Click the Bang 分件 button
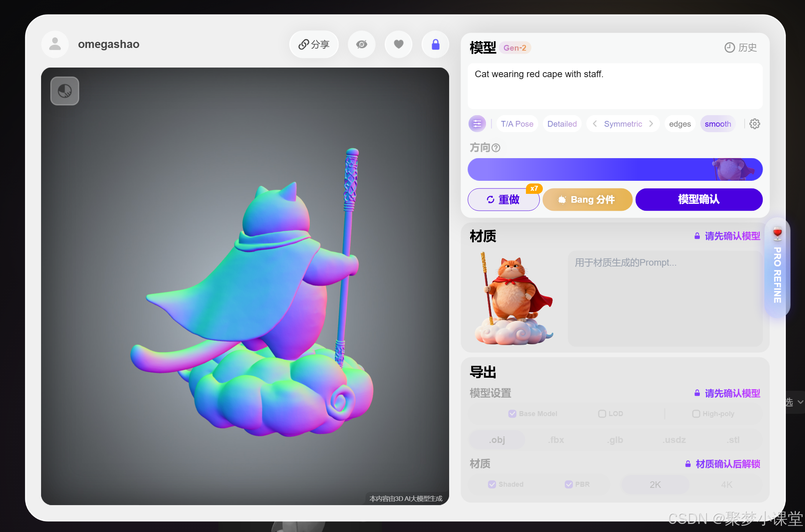The height and width of the screenshot is (532, 805). pyautogui.click(x=587, y=200)
